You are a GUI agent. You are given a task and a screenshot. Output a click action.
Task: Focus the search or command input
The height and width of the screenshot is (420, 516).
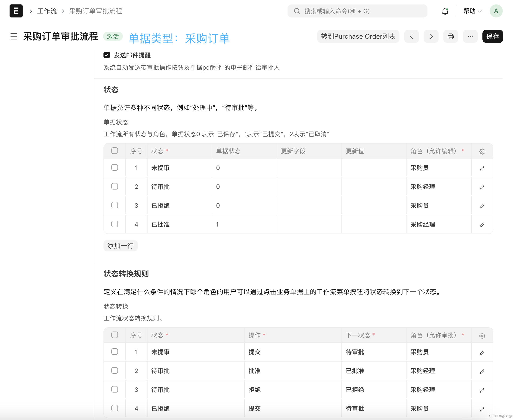pyautogui.click(x=357, y=11)
